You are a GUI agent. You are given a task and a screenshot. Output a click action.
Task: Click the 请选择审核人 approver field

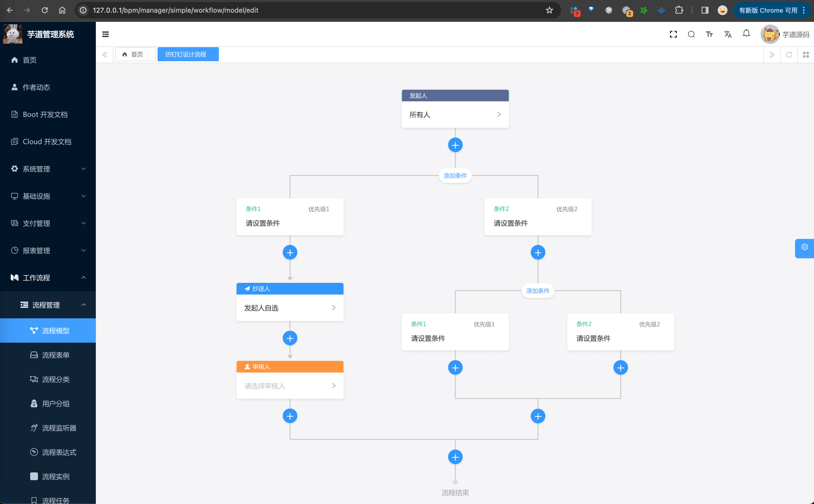290,386
